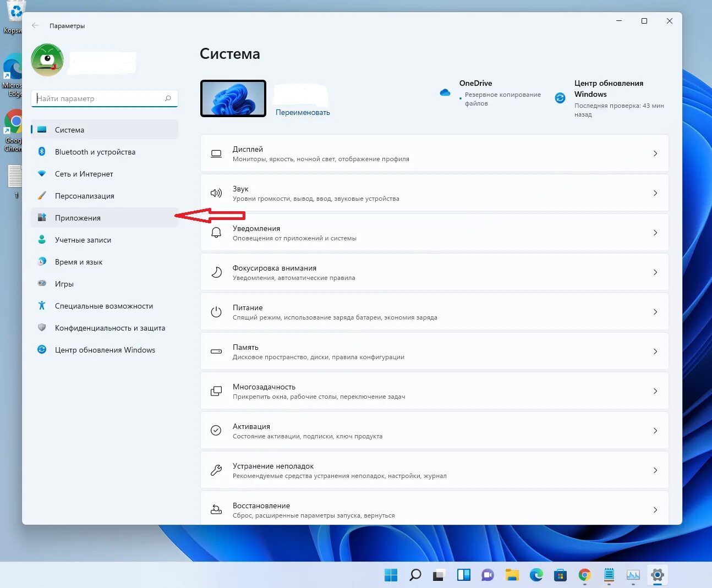Open File Explorer from the taskbar

(512, 575)
